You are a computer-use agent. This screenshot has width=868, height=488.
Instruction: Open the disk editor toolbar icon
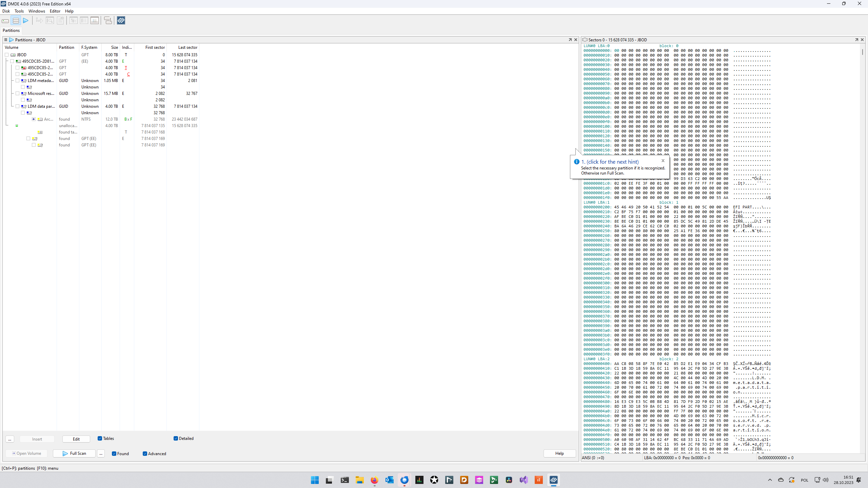tap(95, 21)
